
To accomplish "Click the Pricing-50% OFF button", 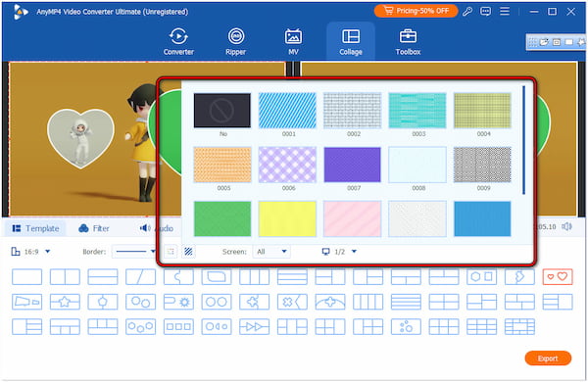I will (416, 11).
